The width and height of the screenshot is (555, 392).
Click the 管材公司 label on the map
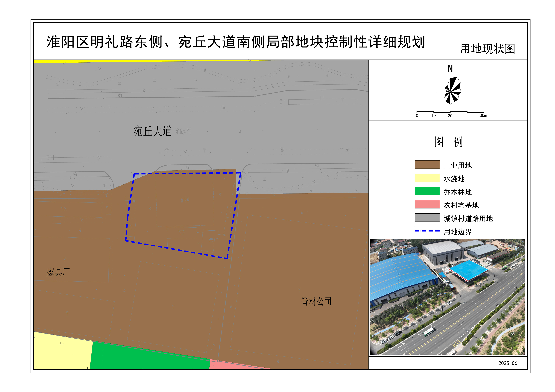click(x=316, y=301)
